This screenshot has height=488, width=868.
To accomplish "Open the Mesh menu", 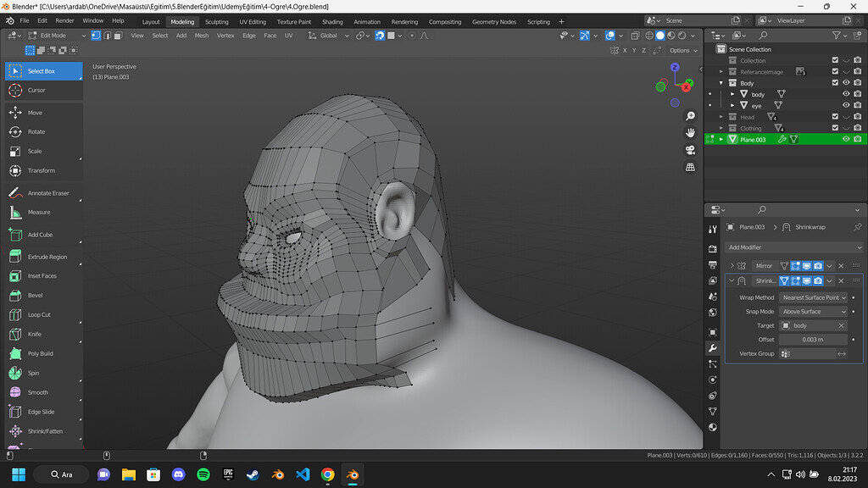I will point(202,36).
